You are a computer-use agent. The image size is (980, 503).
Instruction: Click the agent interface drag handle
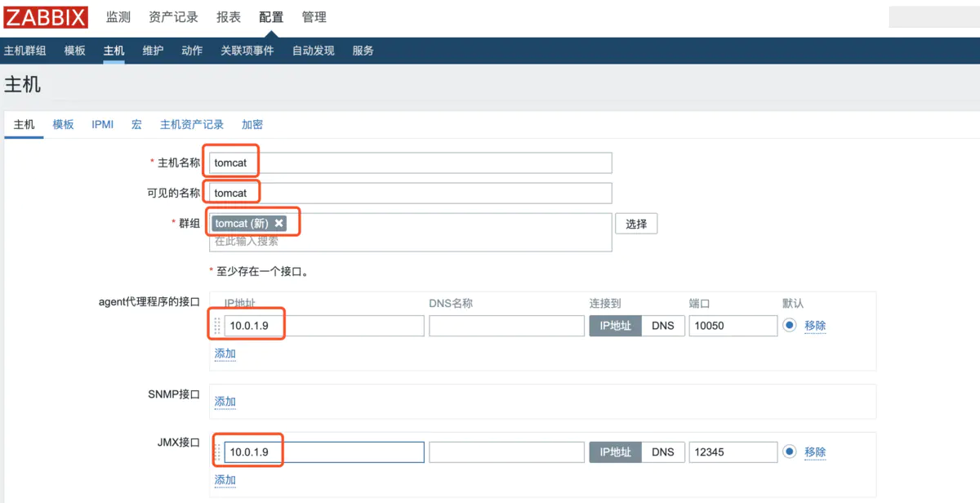click(217, 326)
